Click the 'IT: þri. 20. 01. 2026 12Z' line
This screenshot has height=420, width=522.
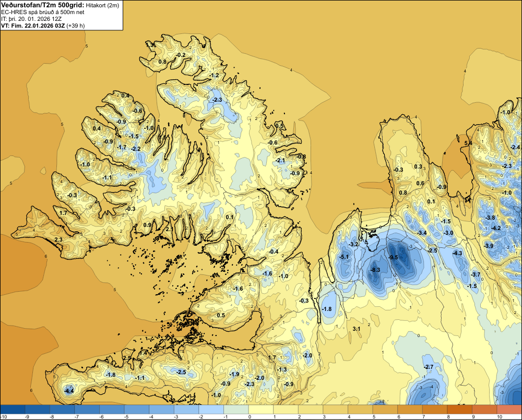click(31, 19)
